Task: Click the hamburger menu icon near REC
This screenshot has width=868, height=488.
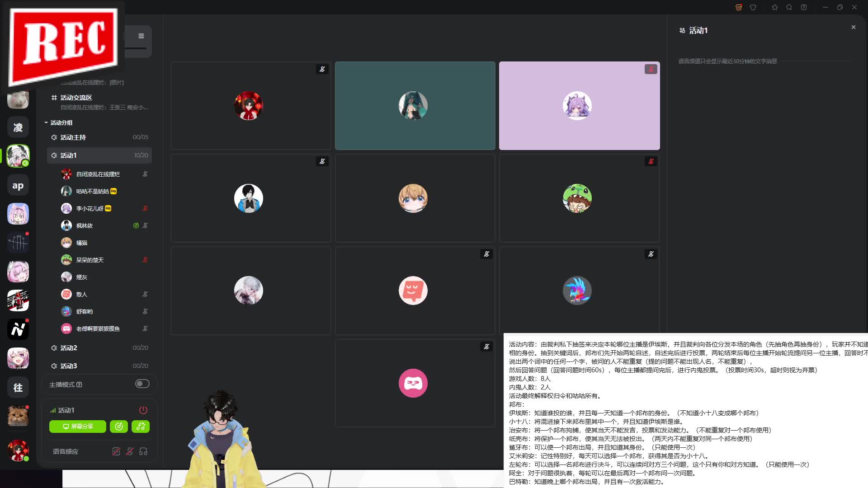Action: pyautogui.click(x=141, y=36)
